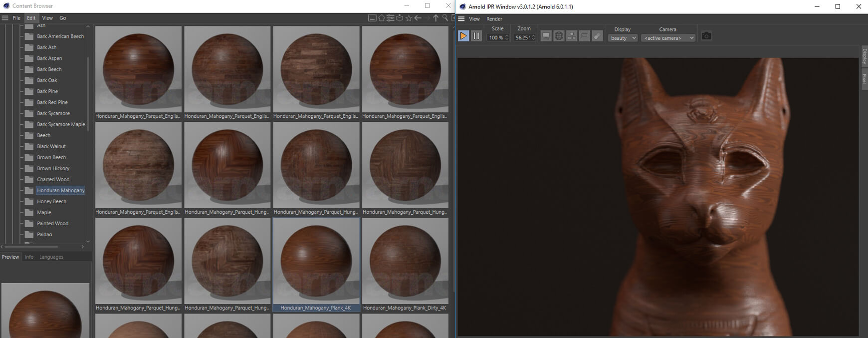Open the Render menu in Arnold IPR Window
The image size is (868, 338).
[494, 19]
